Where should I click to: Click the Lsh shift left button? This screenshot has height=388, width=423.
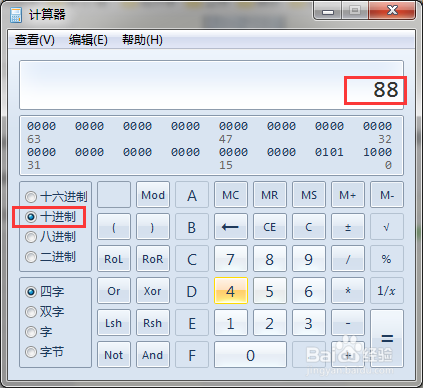114,323
